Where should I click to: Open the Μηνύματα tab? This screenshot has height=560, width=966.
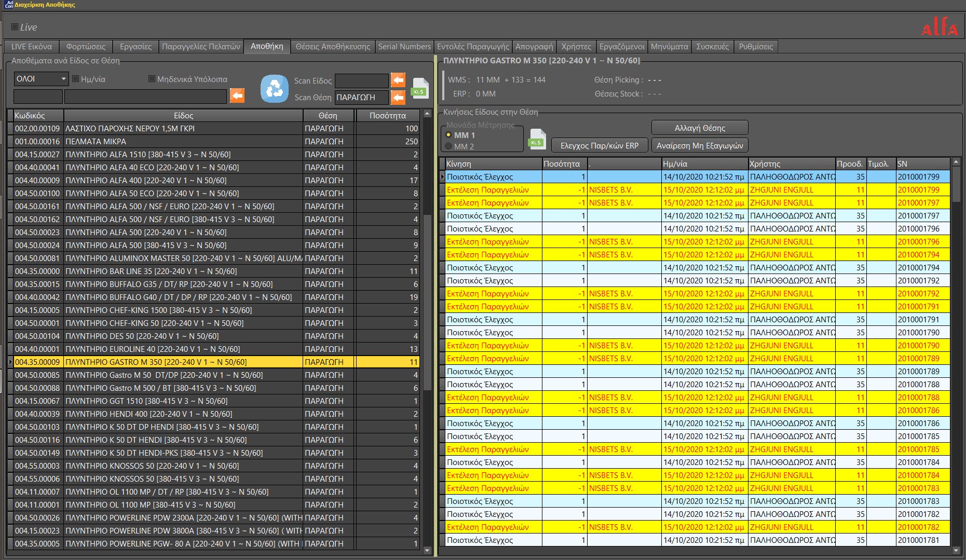(670, 47)
